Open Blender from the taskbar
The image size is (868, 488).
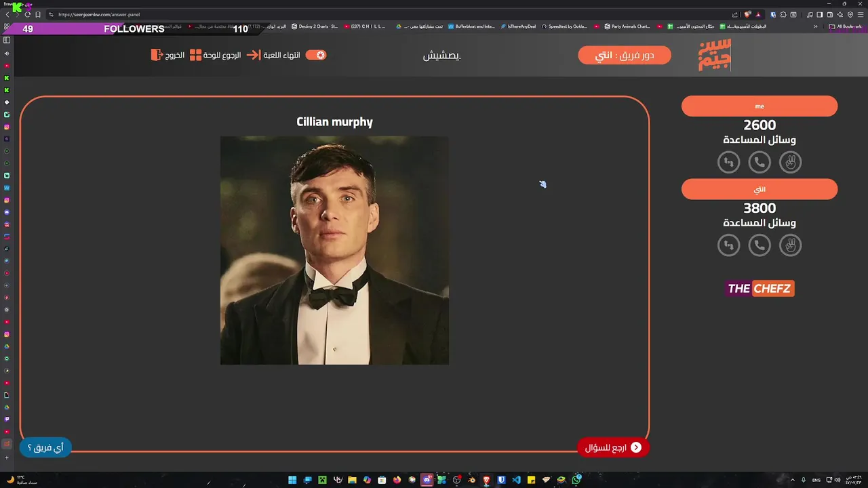pos(471,480)
